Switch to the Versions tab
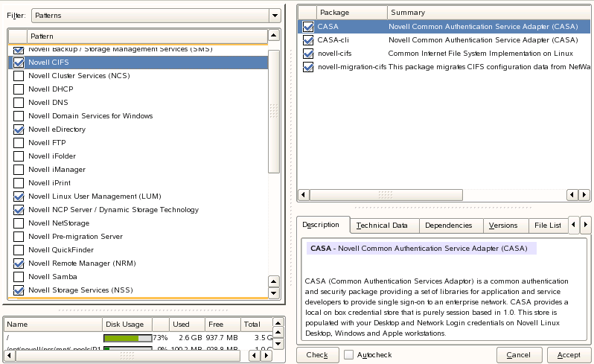This screenshot has width=594, height=364. tap(505, 226)
